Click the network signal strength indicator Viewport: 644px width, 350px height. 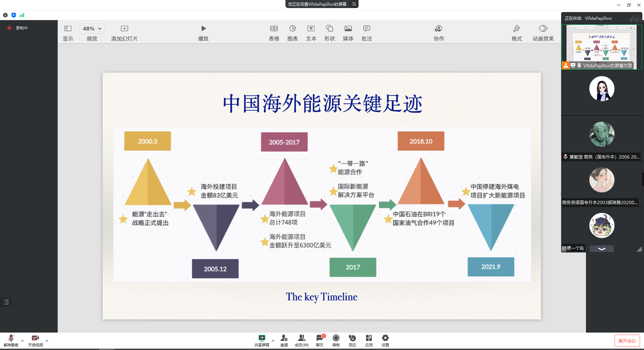pyautogui.click(x=22, y=15)
